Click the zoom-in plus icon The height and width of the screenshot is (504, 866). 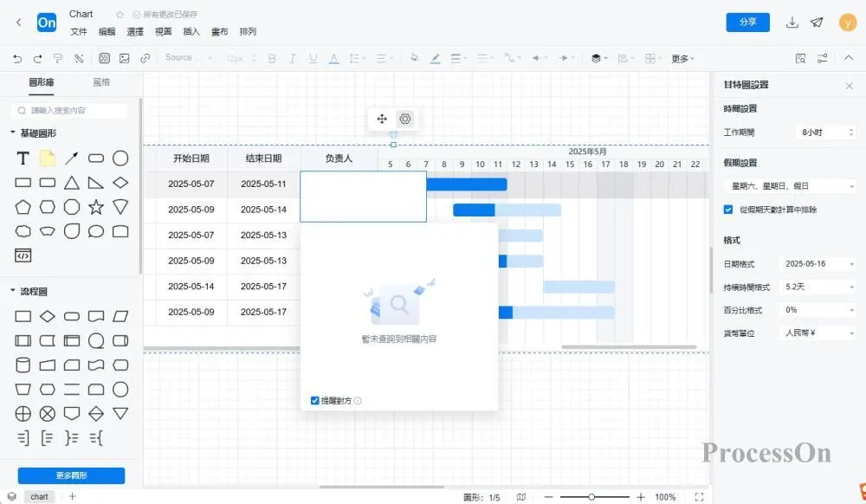[x=641, y=497]
